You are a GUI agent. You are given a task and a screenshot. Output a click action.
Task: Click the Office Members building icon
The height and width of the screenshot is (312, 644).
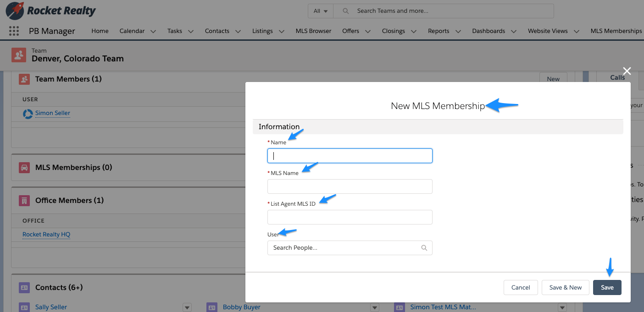24,200
